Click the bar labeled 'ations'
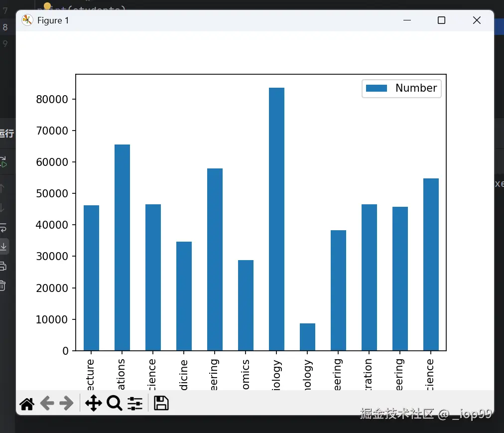This screenshot has height=433, width=504. pyautogui.click(x=122, y=247)
